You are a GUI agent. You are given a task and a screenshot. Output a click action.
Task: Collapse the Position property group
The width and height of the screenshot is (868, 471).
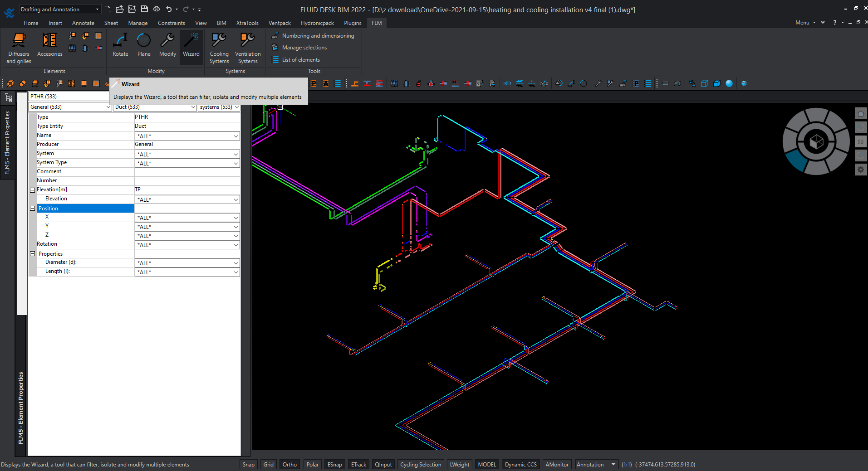coord(33,209)
